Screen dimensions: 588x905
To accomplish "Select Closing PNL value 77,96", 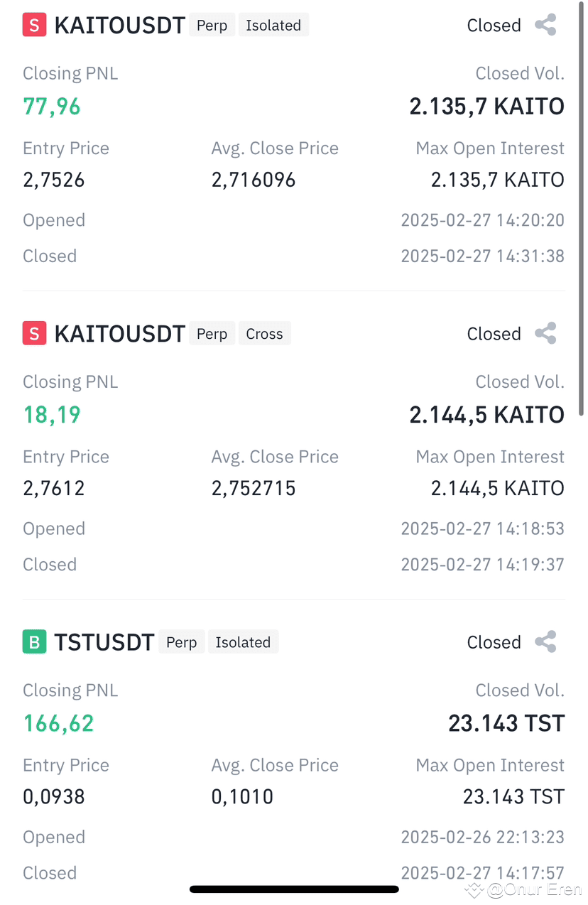I will coord(52,107).
